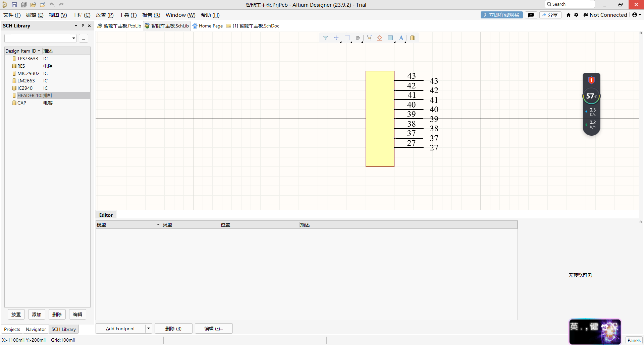
Task: Open the component filter combo box dropdown
Action: click(73, 38)
